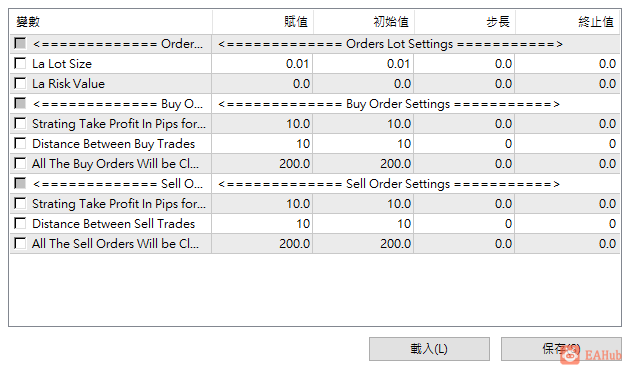
Task: Tick the La Lot Size checkbox
Action: point(20,63)
